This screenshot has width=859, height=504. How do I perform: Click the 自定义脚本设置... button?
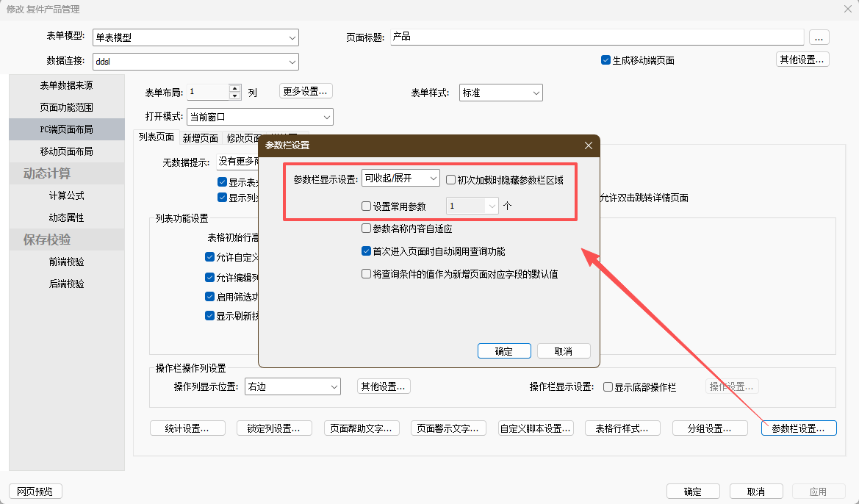tap(536, 428)
